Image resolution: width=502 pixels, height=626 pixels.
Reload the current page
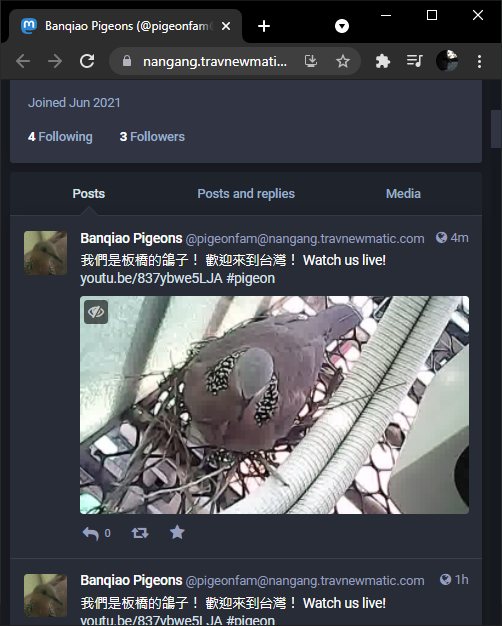[x=87, y=61]
